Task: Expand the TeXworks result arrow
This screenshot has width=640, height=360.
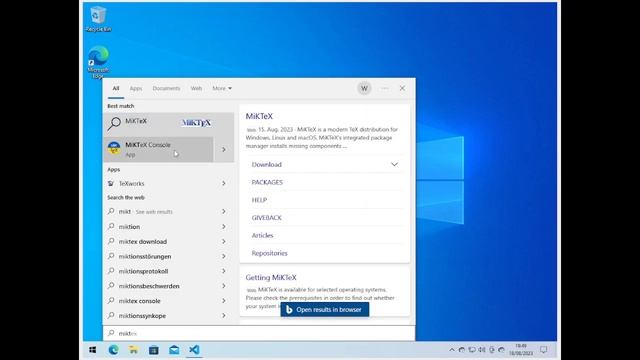Action: (224, 184)
